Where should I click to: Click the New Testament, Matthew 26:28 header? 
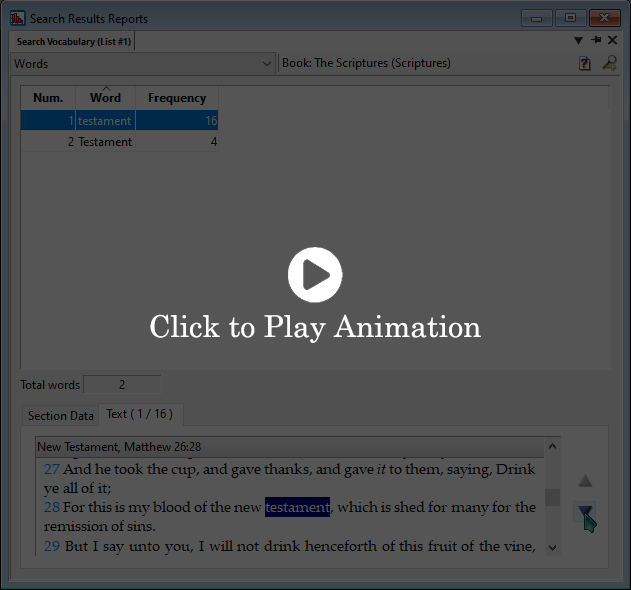(290, 447)
